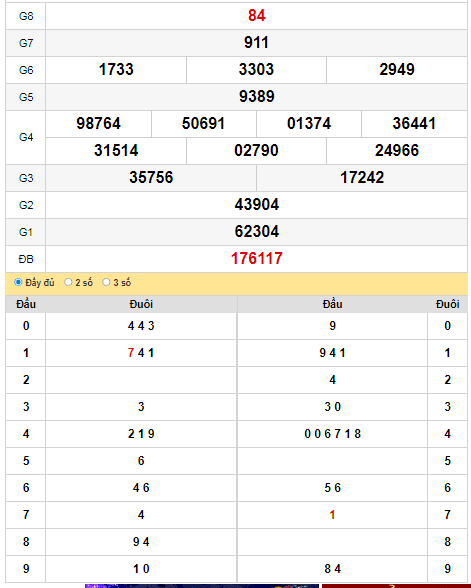This screenshot has width=471, height=588.
Task: Click the '2 1 9' tail digits cell
Action: (x=141, y=434)
